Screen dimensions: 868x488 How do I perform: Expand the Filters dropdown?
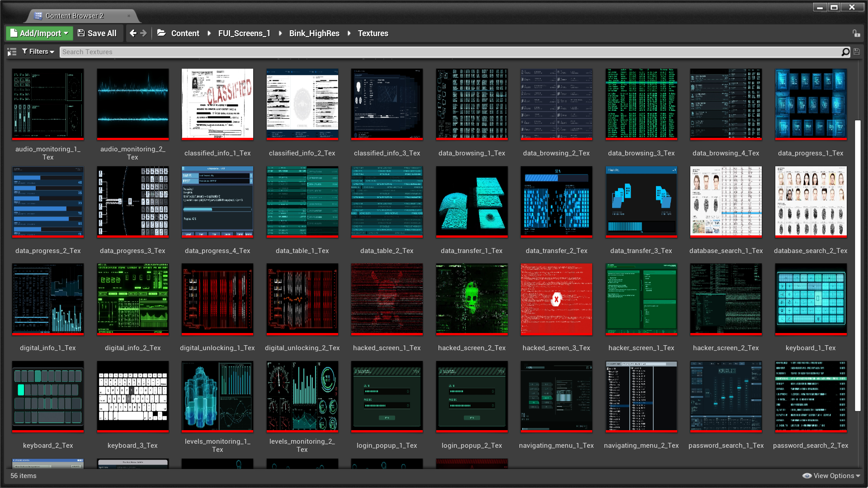tap(38, 52)
